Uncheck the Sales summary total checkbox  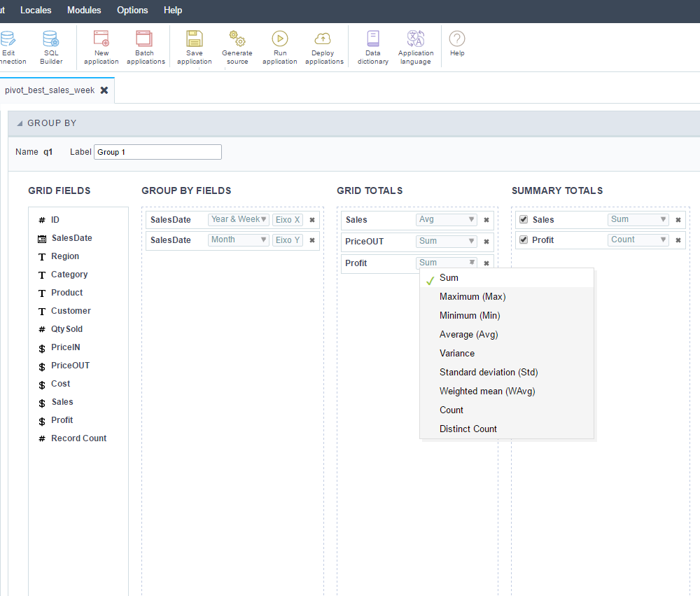(524, 220)
